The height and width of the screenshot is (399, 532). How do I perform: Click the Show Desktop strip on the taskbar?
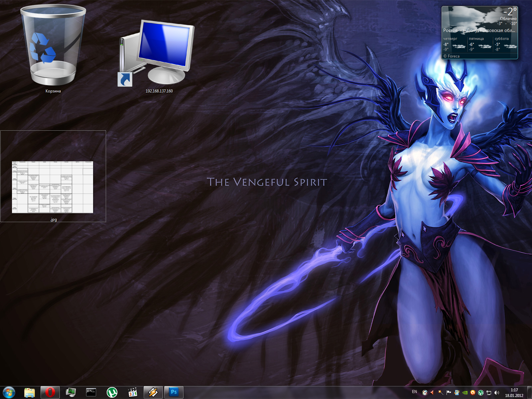(x=529, y=393)
